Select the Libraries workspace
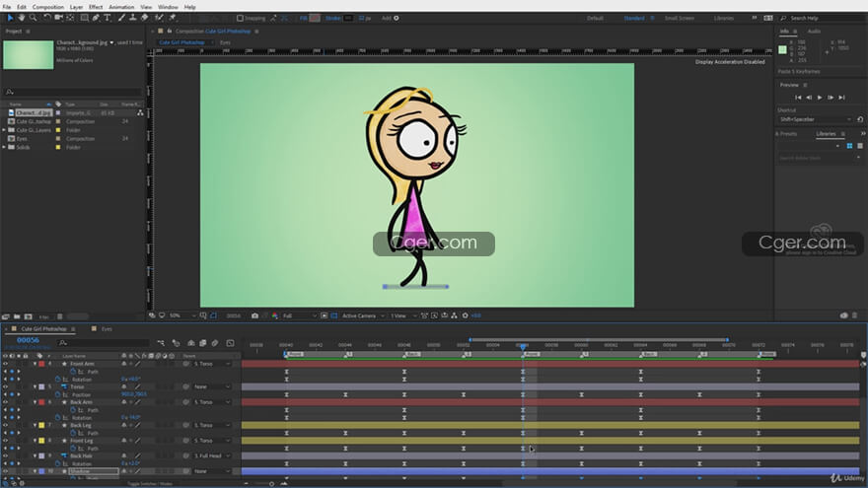 tap(724, 19)
